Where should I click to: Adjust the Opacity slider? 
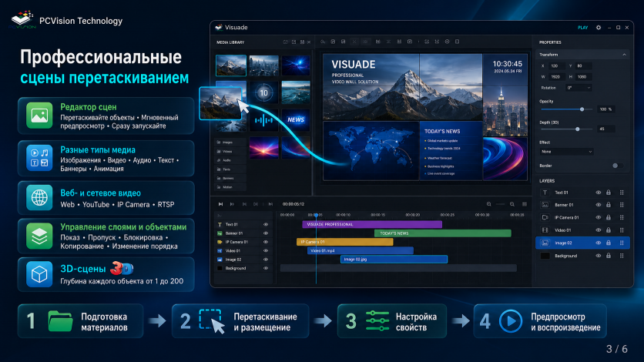coord(566,109)
